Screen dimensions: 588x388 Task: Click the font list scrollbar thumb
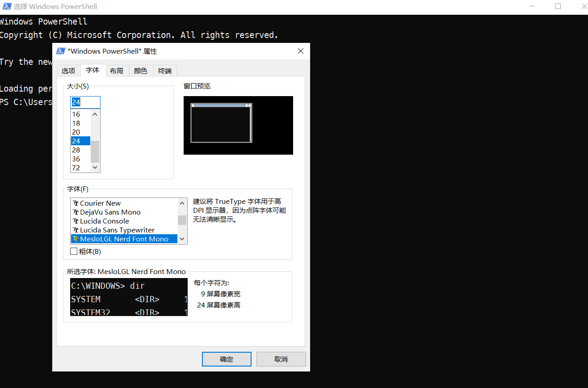[x=182, y=220]
